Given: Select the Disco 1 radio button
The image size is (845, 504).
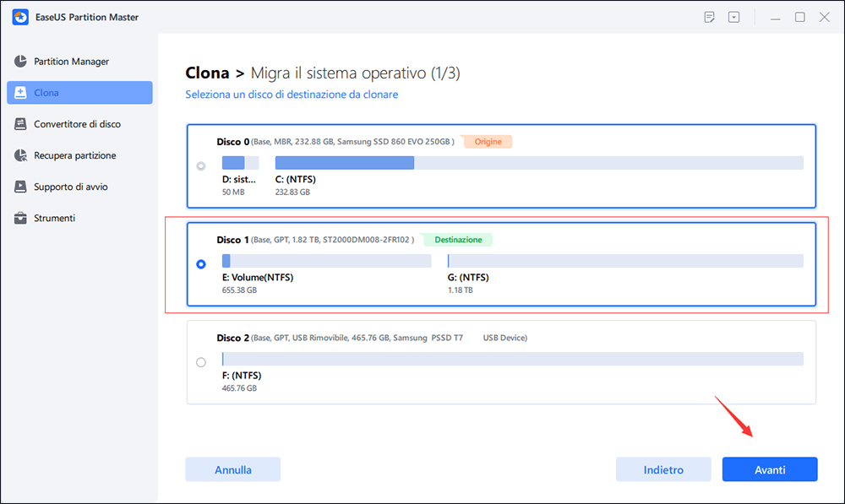Looking at the screenshot, I should pyautogui.click(x=201, y=264).
